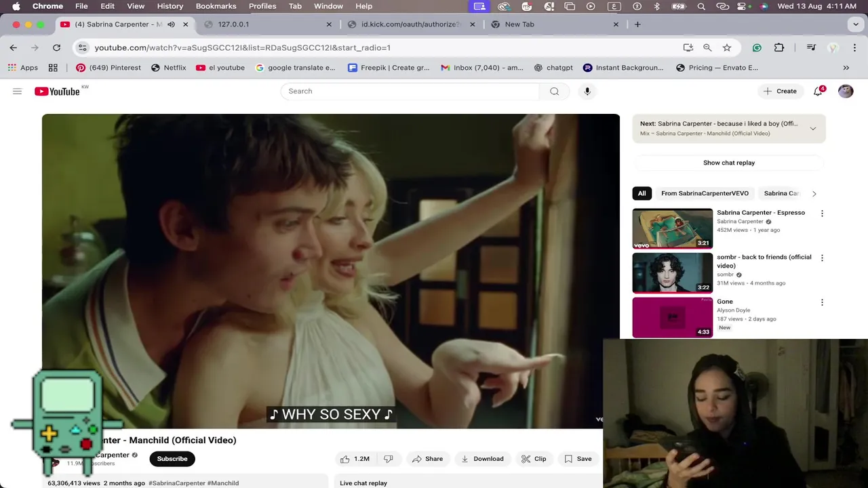Open the install/cast icon in address bar
Screen dimensions: 868x488
pyautogui.click(x=688, y=47)
